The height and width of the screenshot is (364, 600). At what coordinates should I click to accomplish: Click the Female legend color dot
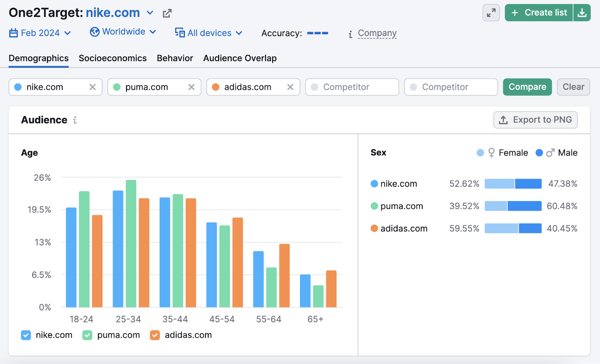point(480,153)
